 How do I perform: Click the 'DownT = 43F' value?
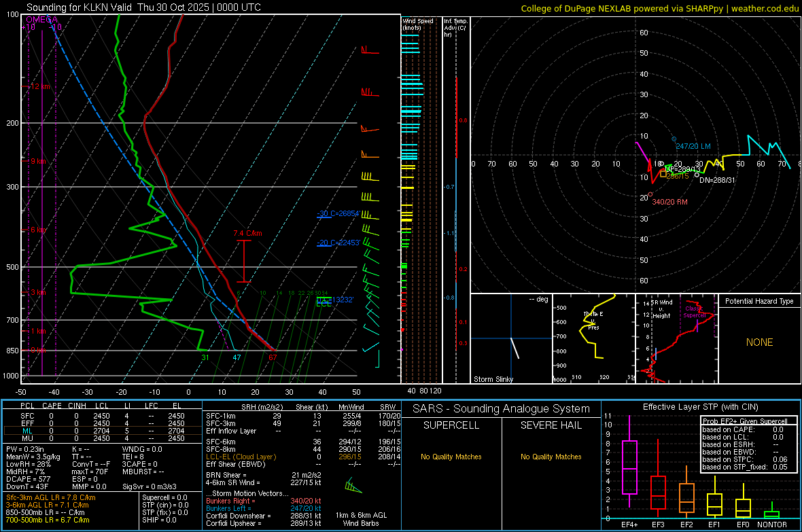(x=27, y=487)
